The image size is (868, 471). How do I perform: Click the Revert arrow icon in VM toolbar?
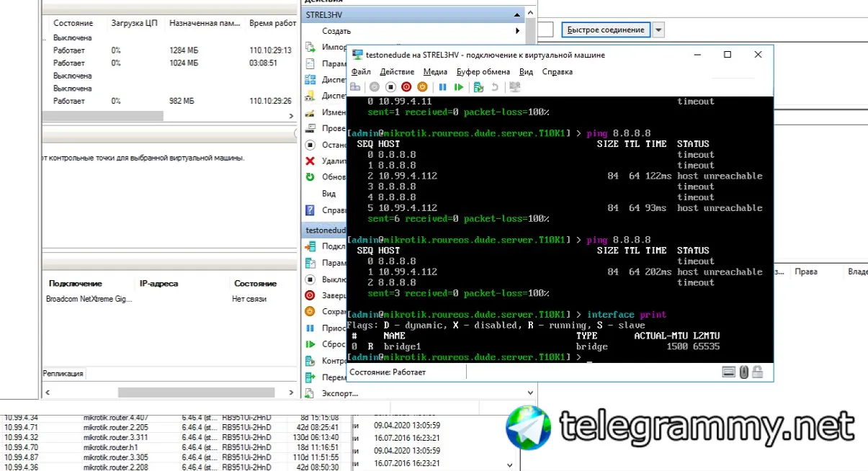coord(495,86)
